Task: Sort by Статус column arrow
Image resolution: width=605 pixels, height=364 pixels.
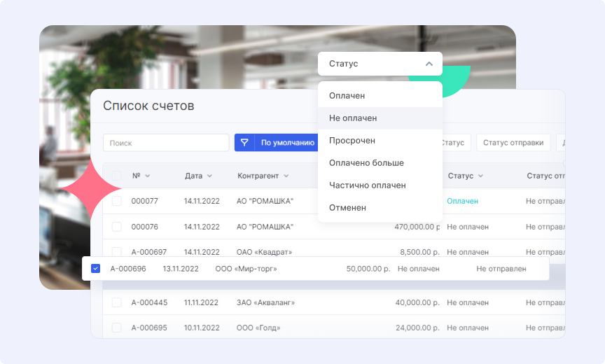Action: coord(480,176)
